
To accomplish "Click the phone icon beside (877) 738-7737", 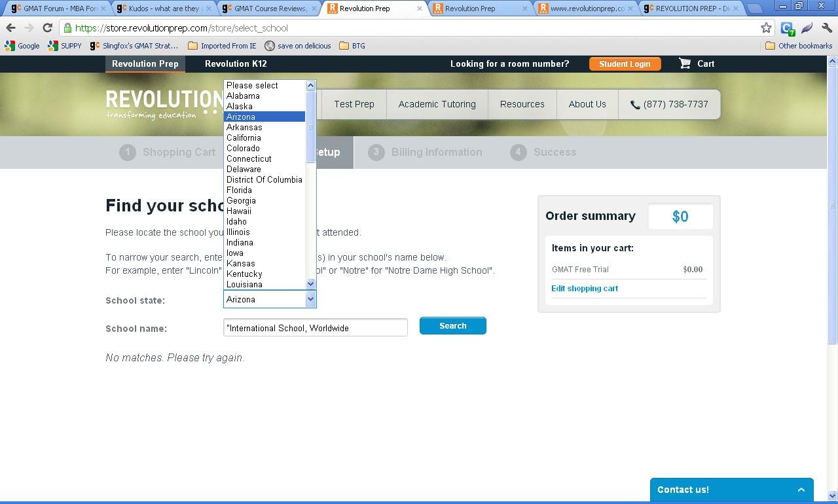I will (635, 105).
